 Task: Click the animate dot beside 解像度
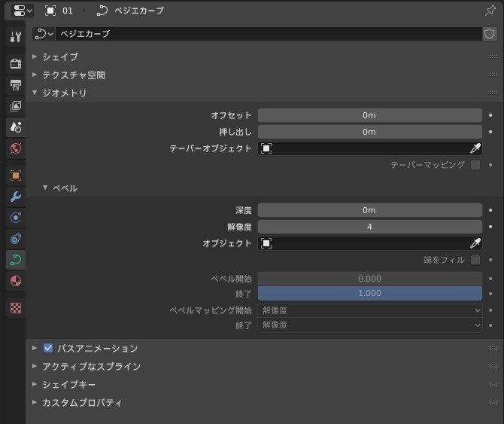pos(490,227)
